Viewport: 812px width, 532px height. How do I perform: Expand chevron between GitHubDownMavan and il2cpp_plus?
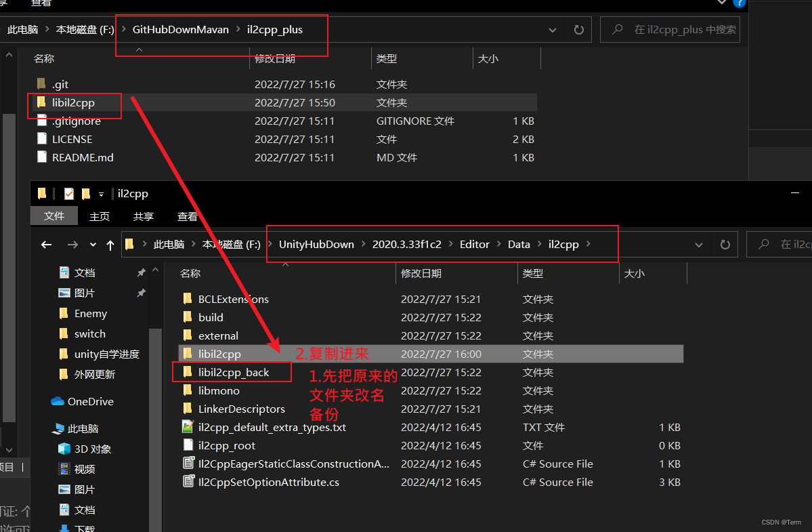(238, 30)
